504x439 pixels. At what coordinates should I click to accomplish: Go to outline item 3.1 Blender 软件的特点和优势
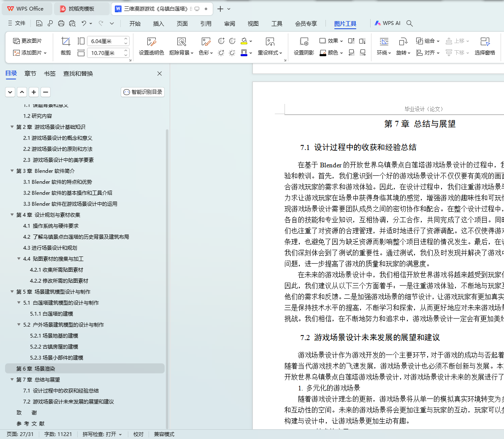point(57,182)
